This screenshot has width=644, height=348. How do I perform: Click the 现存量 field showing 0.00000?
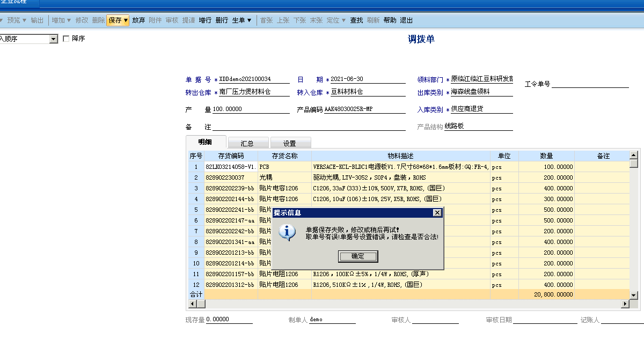pos(229,320)
